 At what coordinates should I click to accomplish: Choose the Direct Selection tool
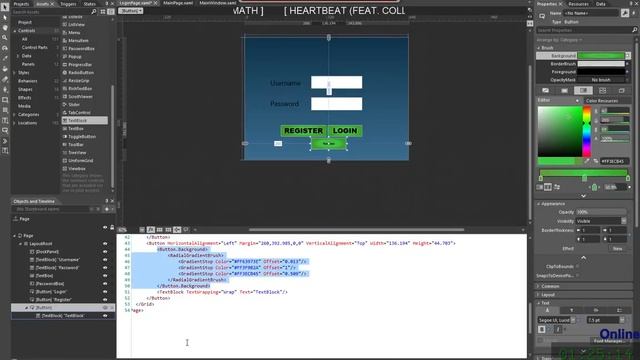tap(5, 18)
